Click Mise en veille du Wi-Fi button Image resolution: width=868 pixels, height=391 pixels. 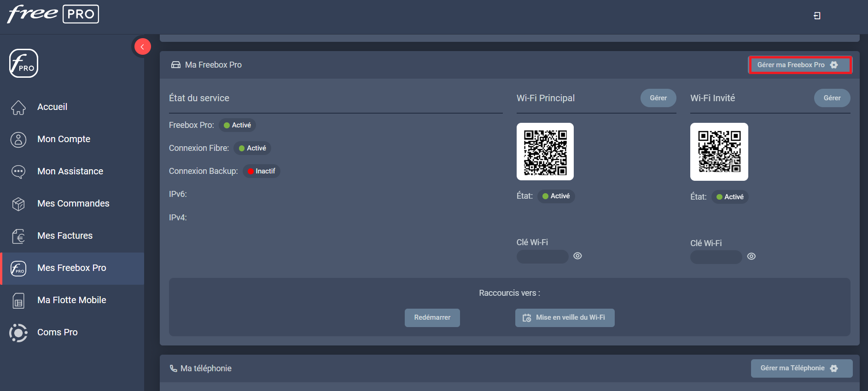[x=565, y=318]
